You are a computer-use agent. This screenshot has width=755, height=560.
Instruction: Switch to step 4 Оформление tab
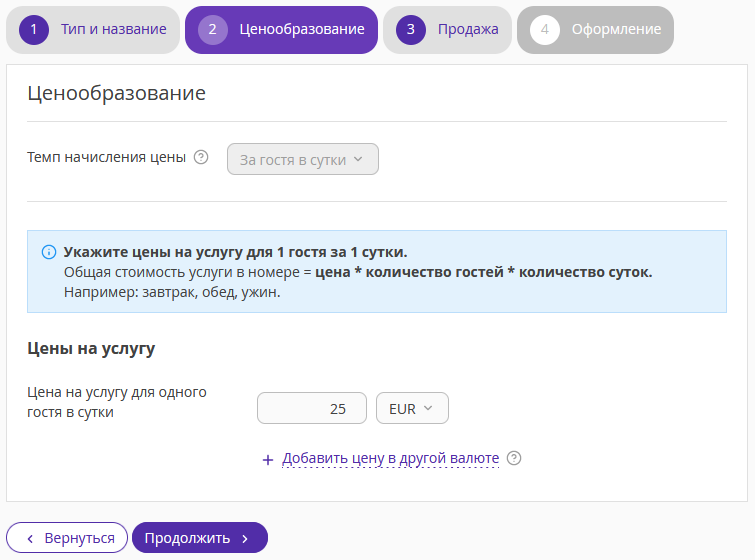click(x=595, y=30)
